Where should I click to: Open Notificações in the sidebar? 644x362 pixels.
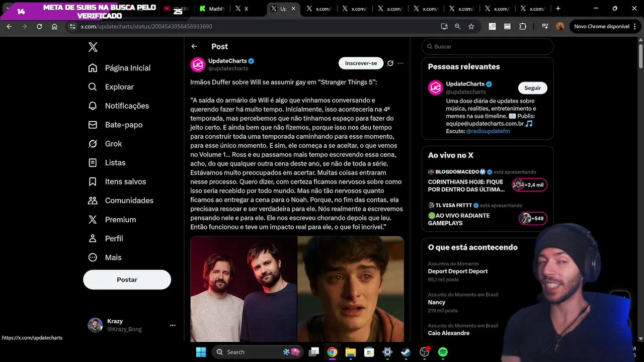119,106
